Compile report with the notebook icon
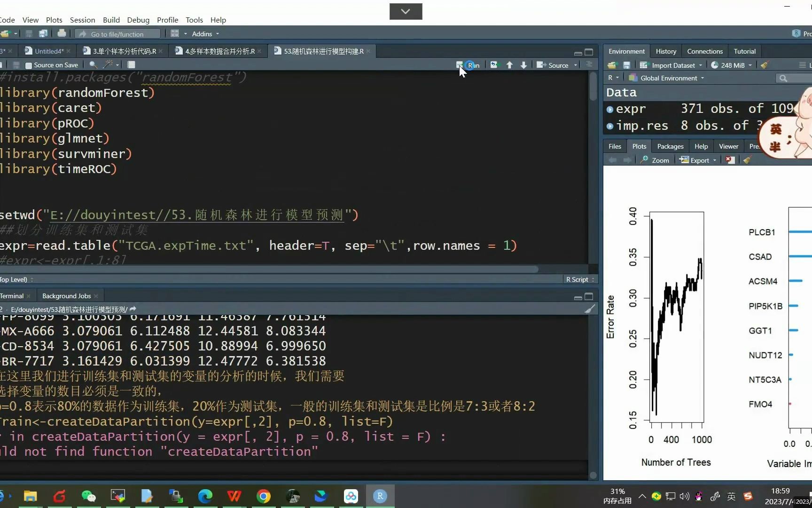Image resolution: width=812 pixels, height=508 pixels. click(x=131, y=64)
